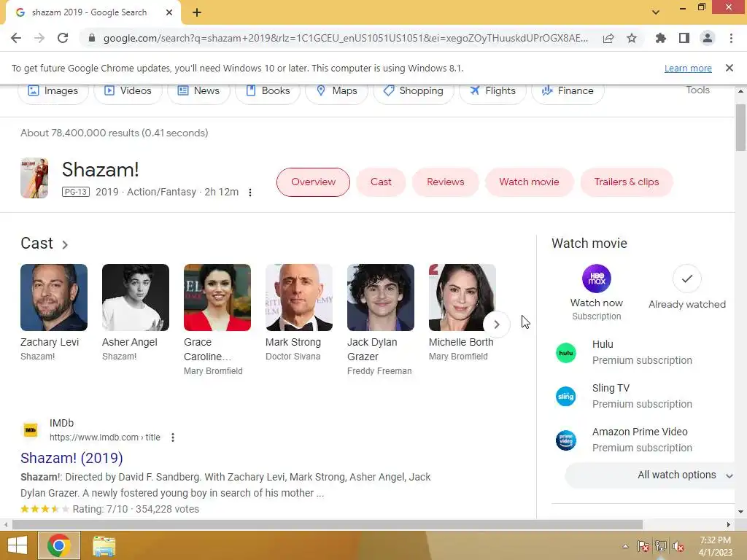Select the Overview pill
The width and height of the screenshot is (747, 560).
pos(313,182)
